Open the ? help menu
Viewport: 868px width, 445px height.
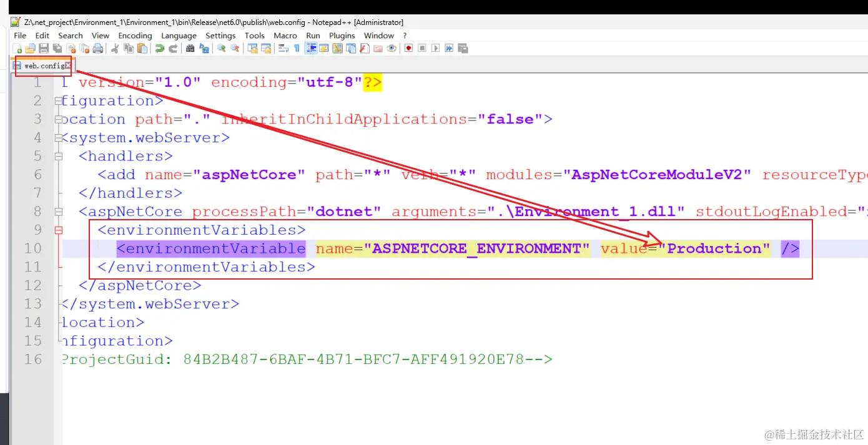coord(405,36)
